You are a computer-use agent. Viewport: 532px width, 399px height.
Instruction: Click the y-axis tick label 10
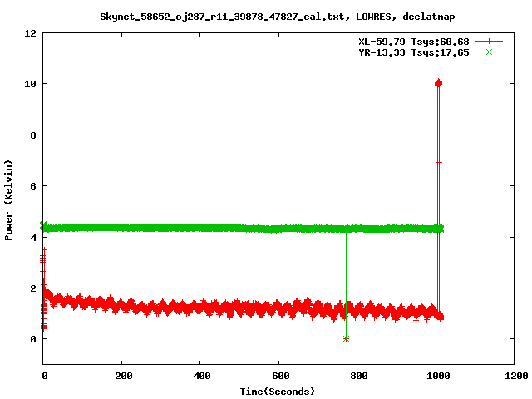tap(30, 84)
